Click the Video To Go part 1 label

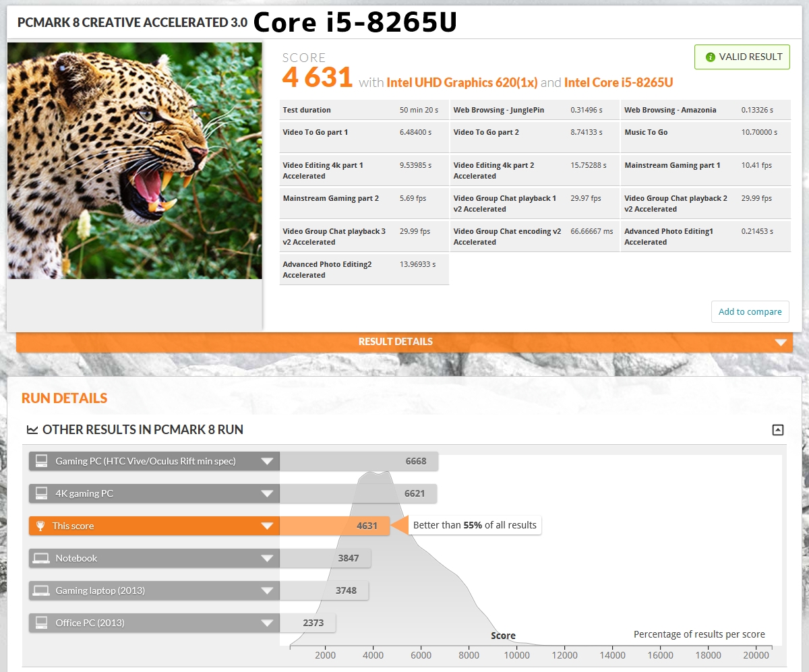point(316,132)
